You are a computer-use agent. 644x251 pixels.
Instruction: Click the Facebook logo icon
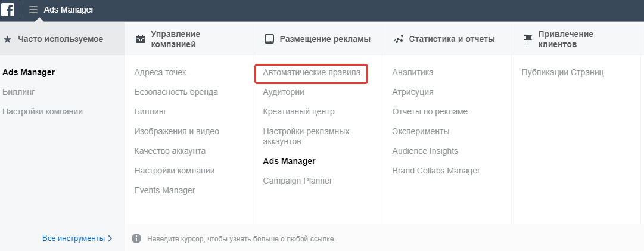click(9, 10)
